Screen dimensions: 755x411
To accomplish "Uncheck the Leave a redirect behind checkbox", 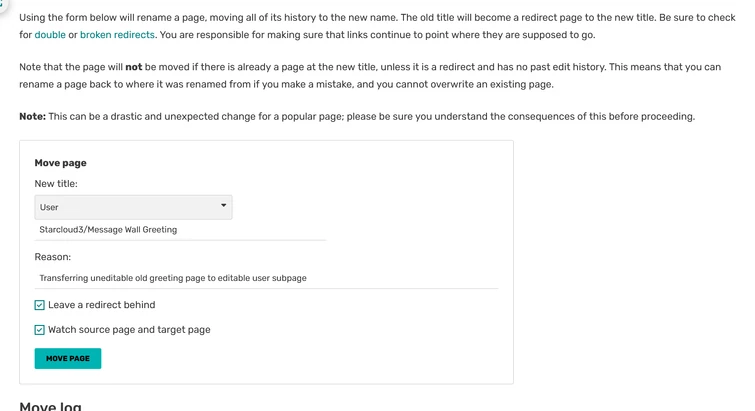I will [x=40, y=305].
